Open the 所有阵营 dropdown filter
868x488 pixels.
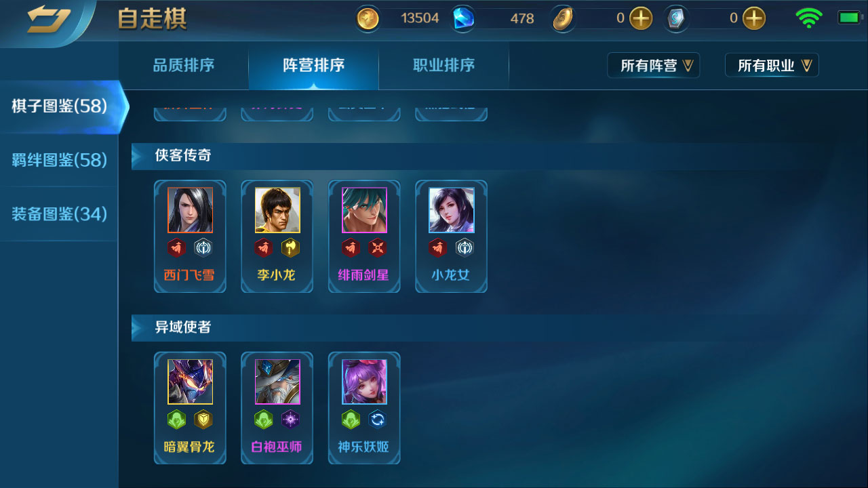click(654, 66)
